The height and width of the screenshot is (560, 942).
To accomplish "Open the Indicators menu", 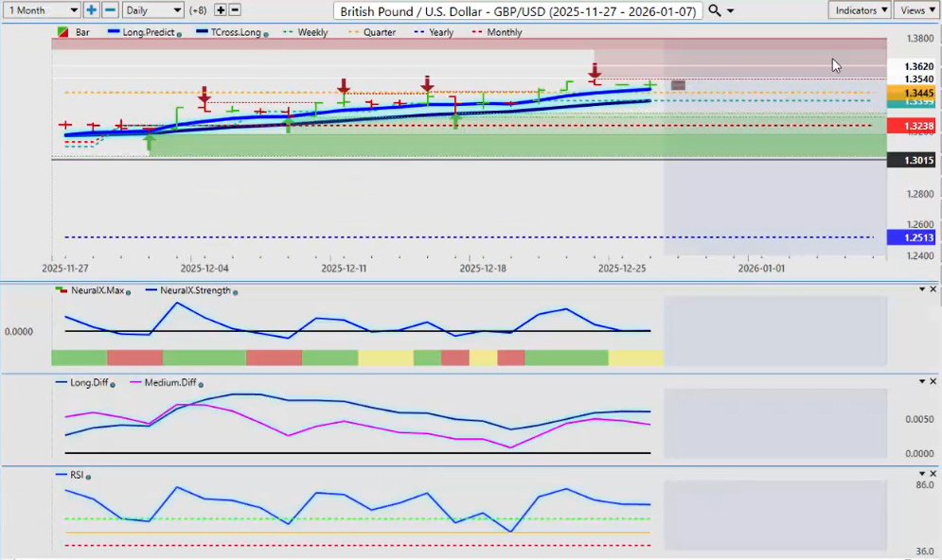I will (859, 9).
